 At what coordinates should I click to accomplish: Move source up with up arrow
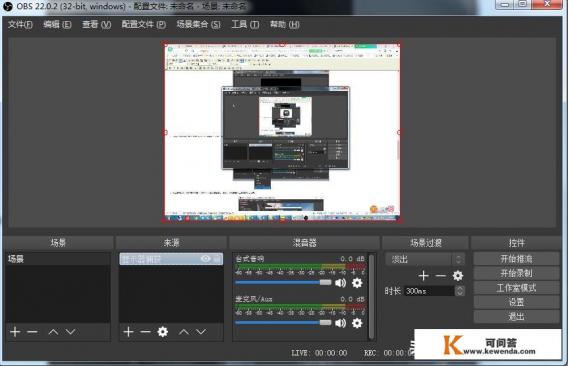(184, 332)
